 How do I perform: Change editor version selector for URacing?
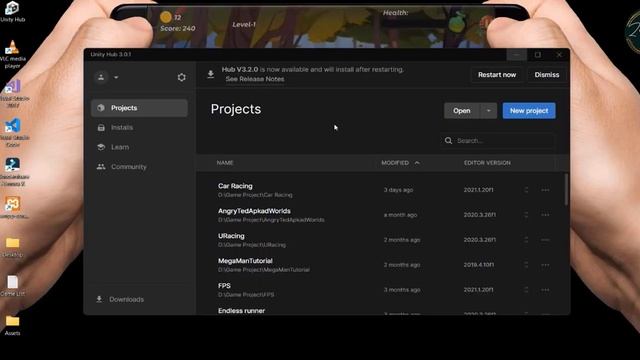(526, 240)
